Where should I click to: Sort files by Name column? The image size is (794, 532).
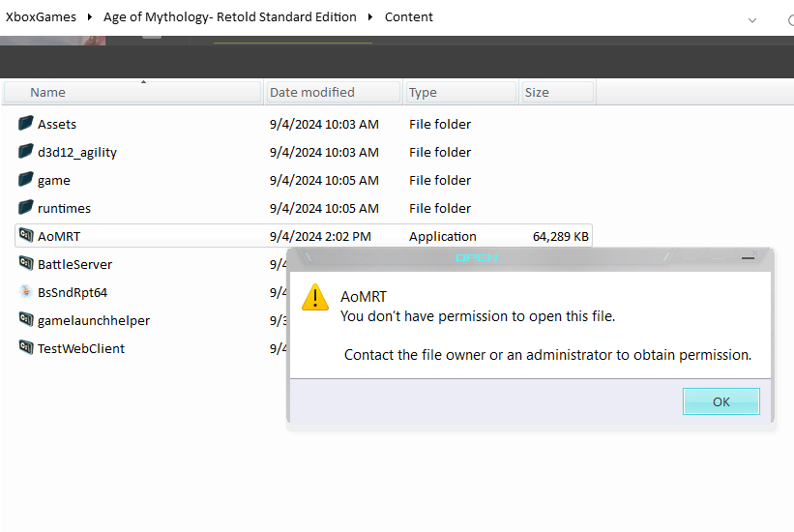[x=132, y=92]
